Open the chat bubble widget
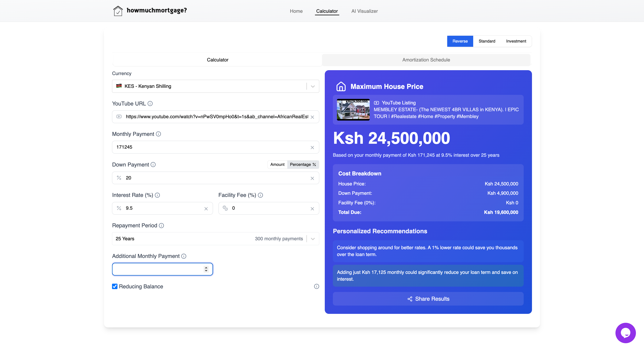This screenshot has height=350, width=644. click(625, 333)
